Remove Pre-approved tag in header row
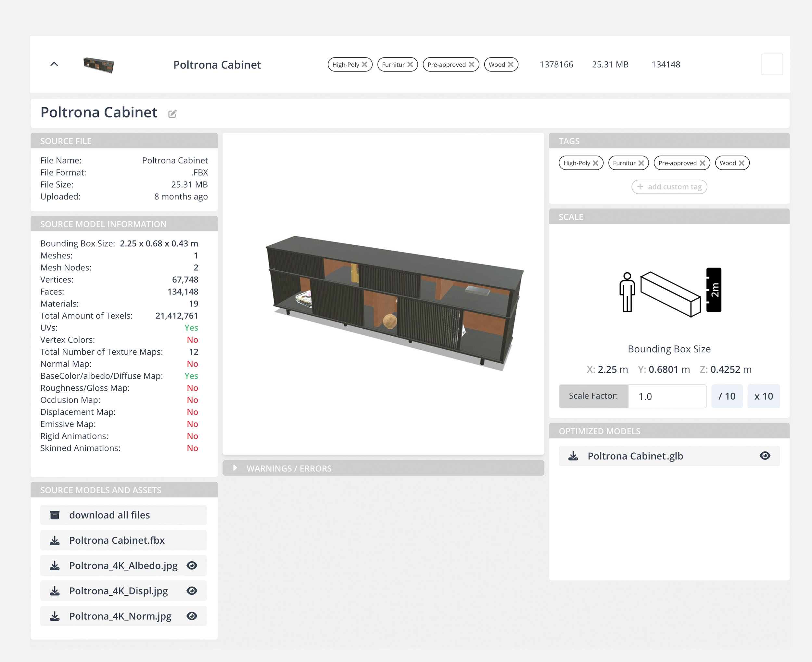 click(471, 64)
